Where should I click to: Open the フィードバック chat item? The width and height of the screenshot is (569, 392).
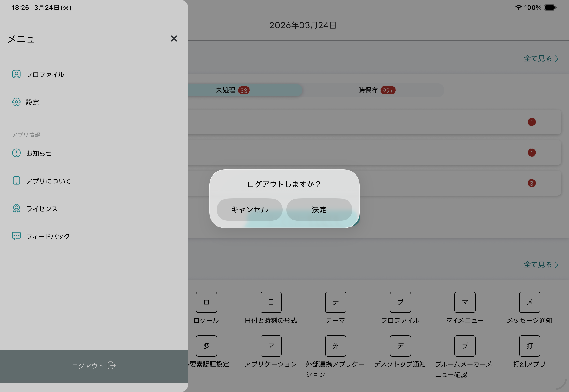click(48, 236)
